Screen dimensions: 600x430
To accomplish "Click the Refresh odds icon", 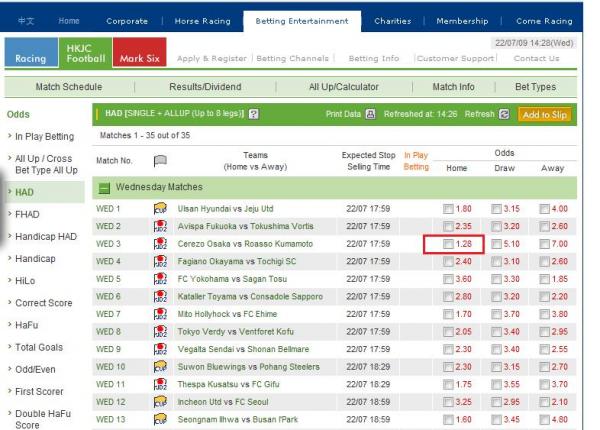I will [504, 115].
